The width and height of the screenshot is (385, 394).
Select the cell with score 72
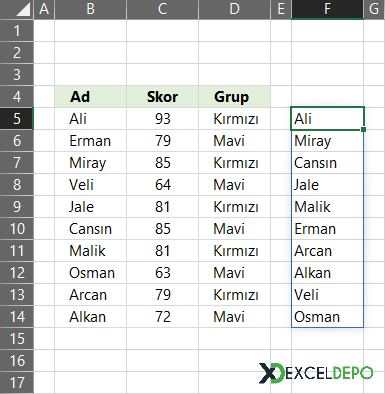point(162,317)
